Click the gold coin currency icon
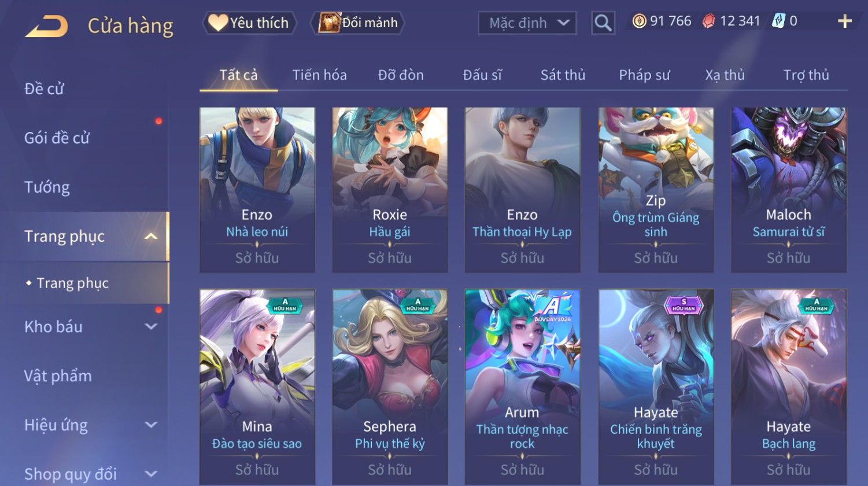The image size is (868, 486). point(639,21)
